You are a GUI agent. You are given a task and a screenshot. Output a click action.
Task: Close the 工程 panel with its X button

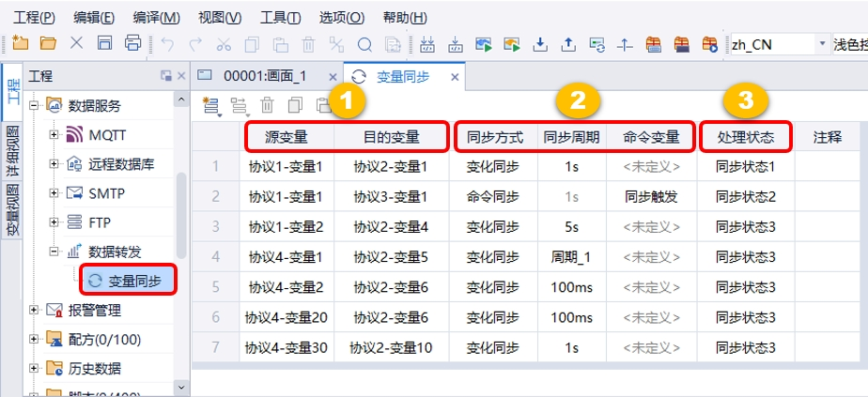pyautogui.click(x=181, y=77)
